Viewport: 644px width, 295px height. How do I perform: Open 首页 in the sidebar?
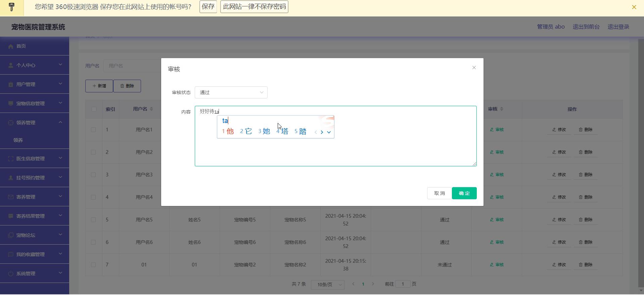pyautogui.click(x=35, y=46)
